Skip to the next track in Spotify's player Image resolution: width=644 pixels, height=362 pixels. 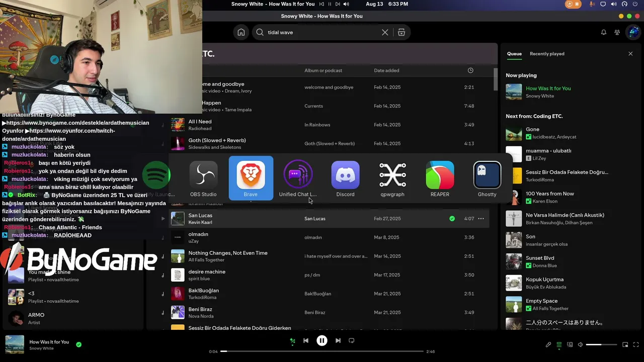click(x=338, y=340)
